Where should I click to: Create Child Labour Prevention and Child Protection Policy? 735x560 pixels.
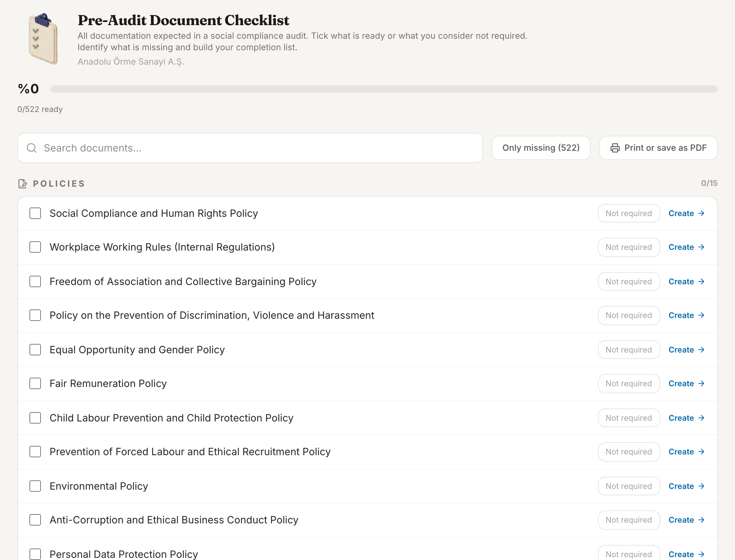coord(687,418)
